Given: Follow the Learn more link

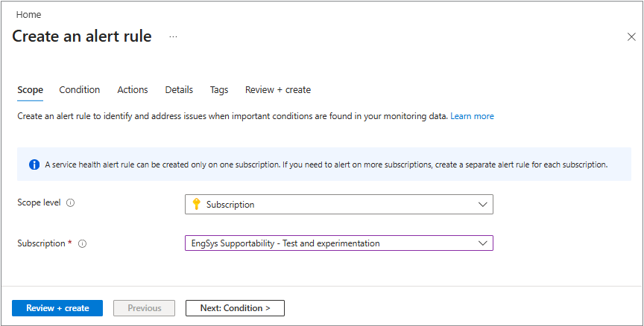Looking at the screenshot, I should click(x=472, y=116).
